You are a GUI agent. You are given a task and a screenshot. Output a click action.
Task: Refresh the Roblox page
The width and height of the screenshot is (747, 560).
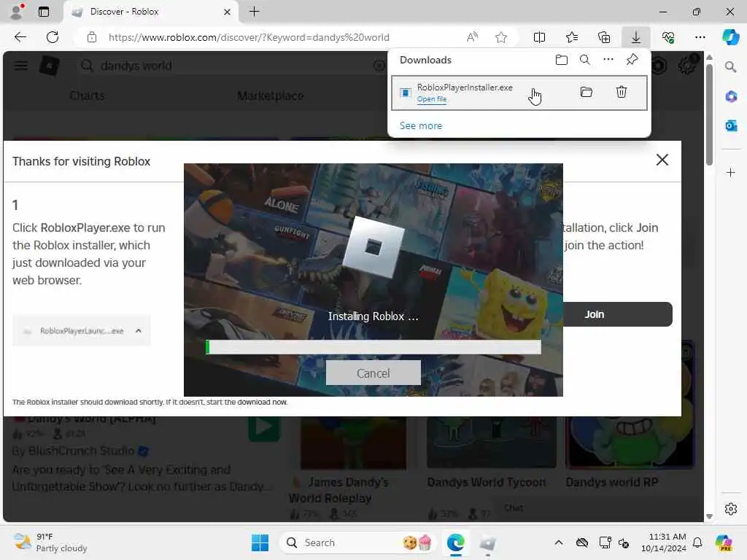coord(53,37)
